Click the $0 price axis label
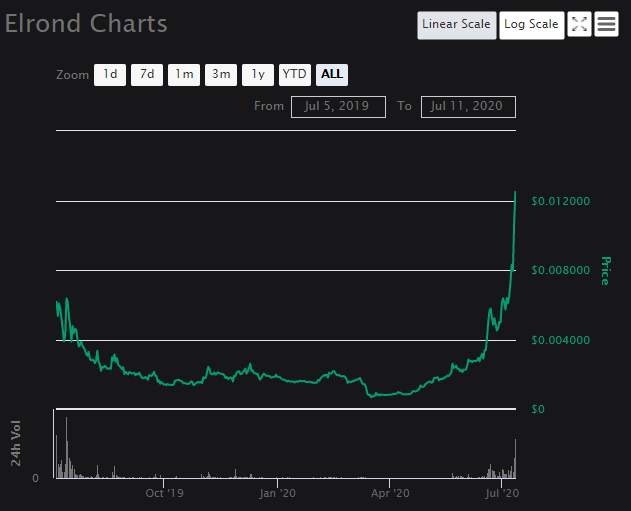This screenshot has width=631, height=511. tap(538, 409)
